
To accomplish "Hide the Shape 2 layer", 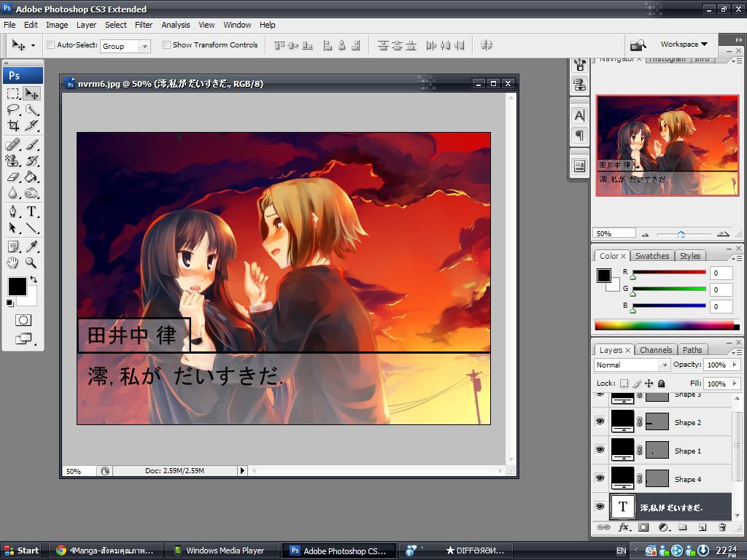I will tap(600, 421).
